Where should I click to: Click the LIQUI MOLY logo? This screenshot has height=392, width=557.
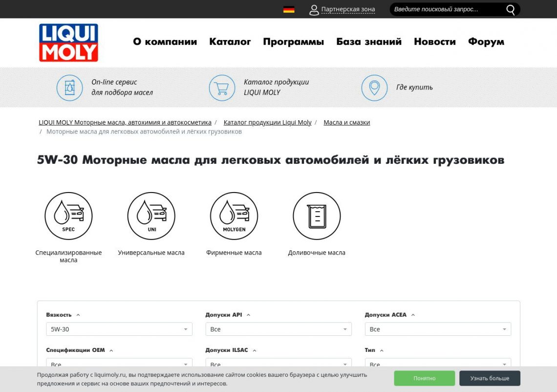68,43
